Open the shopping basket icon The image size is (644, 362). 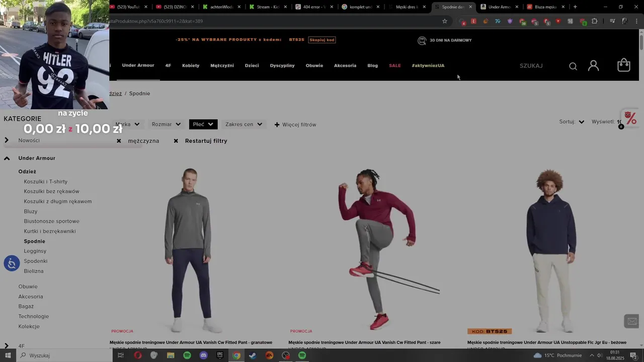tap(624, 65)
